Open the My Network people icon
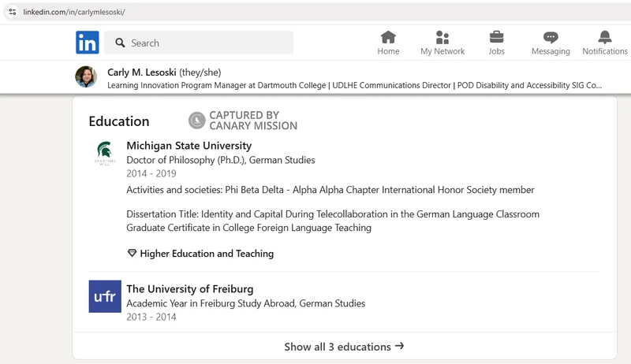Screen dimensions: 631x364 442,37
